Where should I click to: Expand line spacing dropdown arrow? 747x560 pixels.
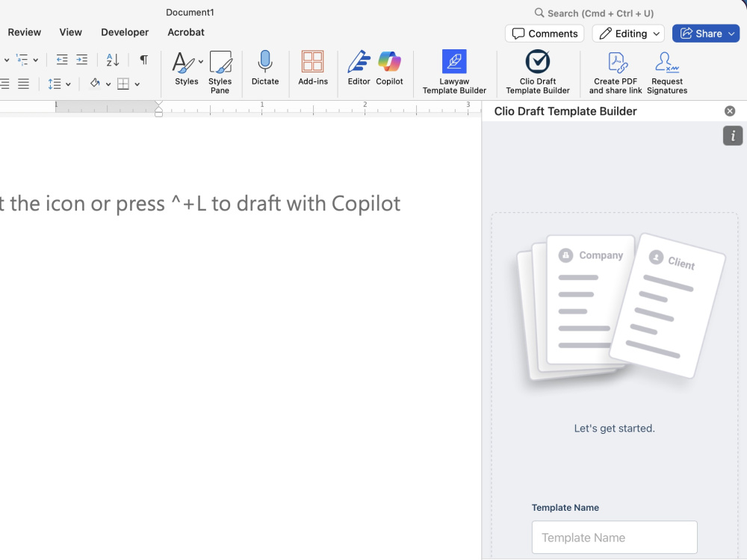(x=68, y=84)
